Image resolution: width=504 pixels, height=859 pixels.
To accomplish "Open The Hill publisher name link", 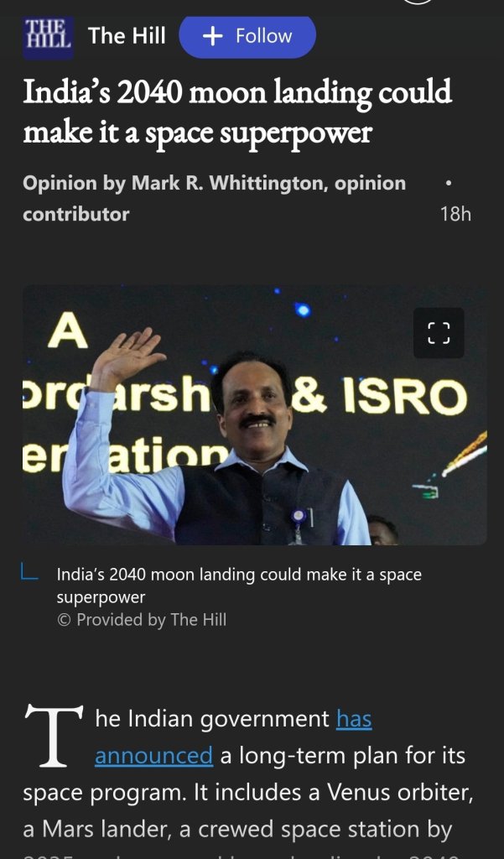I will 127,36.
